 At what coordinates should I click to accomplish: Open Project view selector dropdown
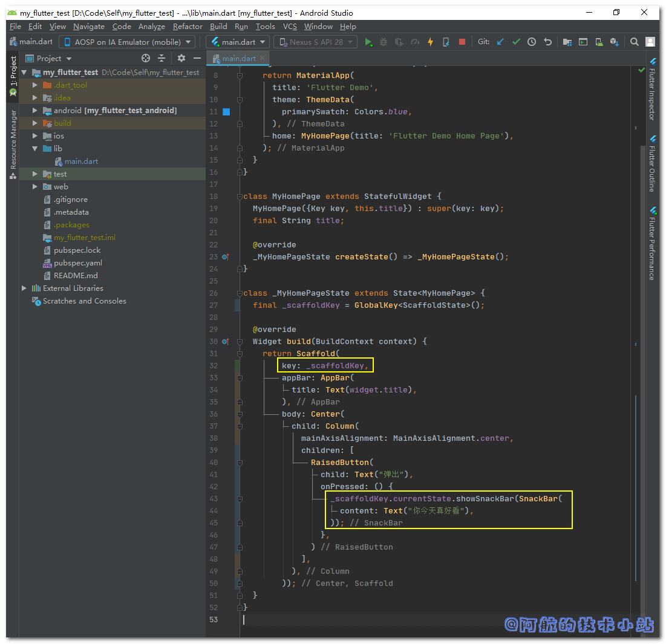point(48,58)
